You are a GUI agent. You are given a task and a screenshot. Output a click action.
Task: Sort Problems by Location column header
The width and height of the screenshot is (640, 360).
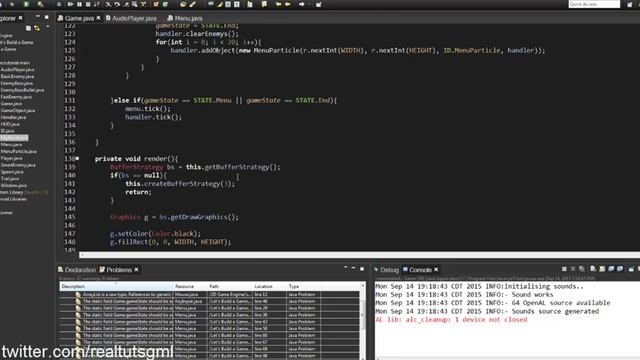tap(269, 286)
